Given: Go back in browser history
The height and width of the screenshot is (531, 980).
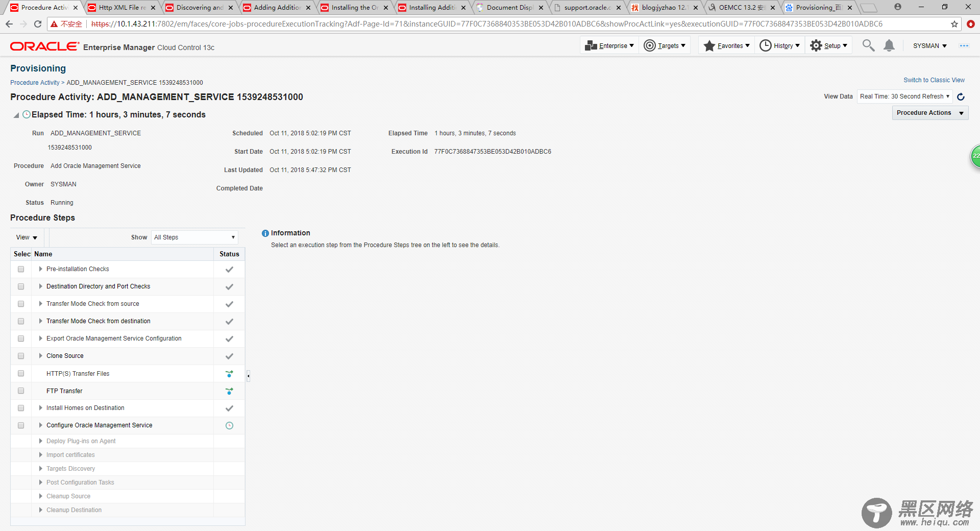Looking at the screenshot, I should pyautogui.click(x=9, y=24).
